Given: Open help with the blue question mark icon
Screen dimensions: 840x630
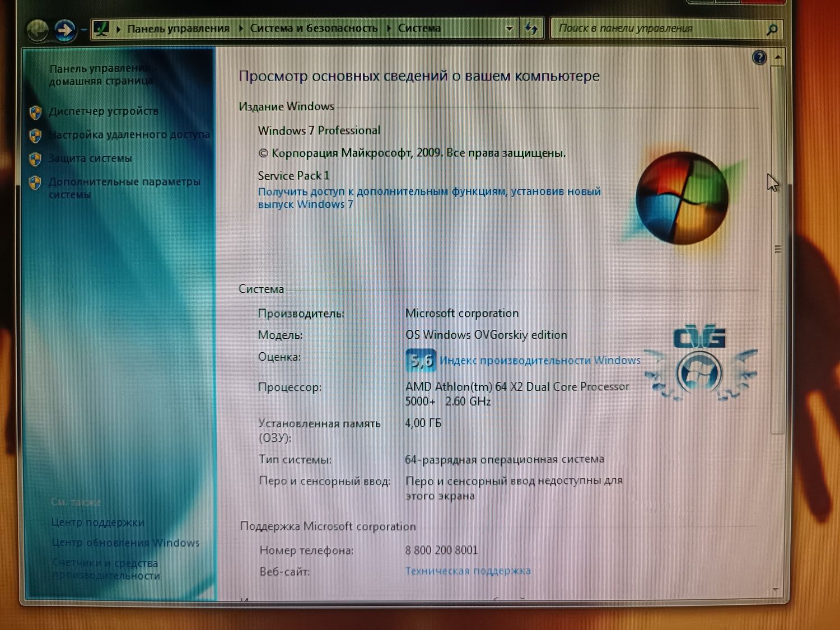Looking at the screenshot, I should point(759,57).
